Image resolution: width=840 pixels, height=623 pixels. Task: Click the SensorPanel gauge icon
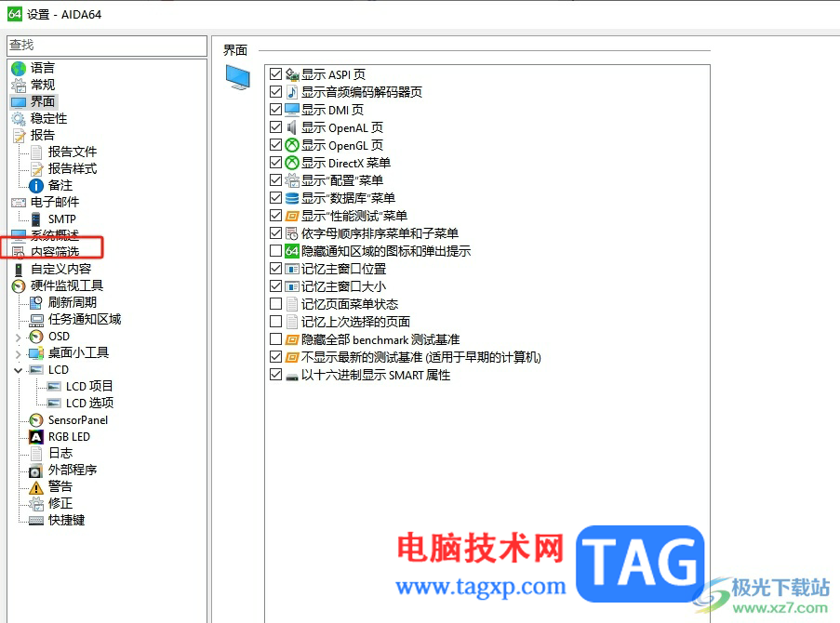[x=36, y=420]
